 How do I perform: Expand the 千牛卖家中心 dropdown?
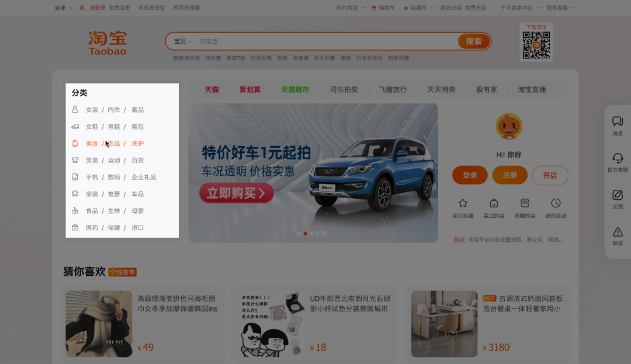(520, 8)
